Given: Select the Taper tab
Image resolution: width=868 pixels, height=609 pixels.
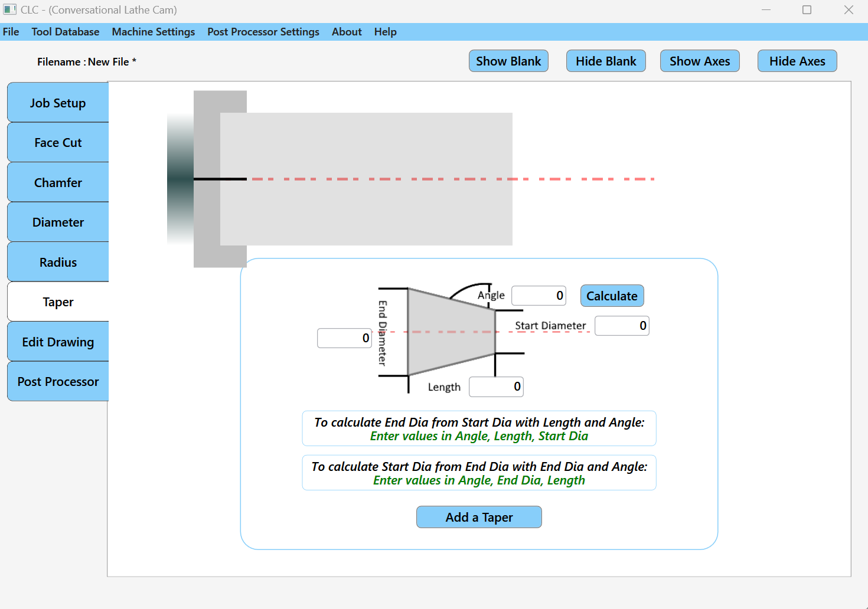Looking at the screenshot, I should 57,302.
